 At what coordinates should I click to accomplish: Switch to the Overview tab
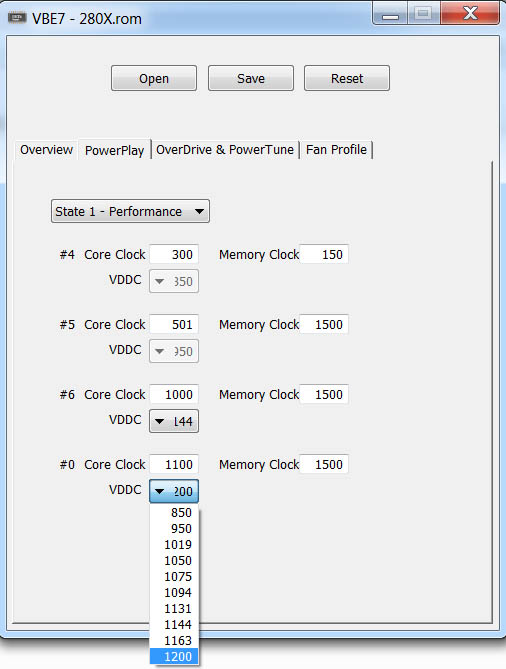[47, 150]
